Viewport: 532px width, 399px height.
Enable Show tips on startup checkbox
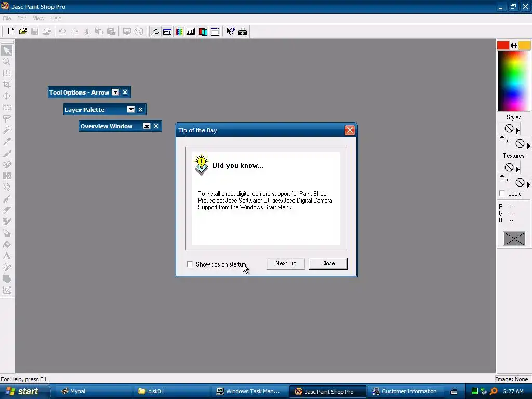pyautogui.click(x=190, y=264)
